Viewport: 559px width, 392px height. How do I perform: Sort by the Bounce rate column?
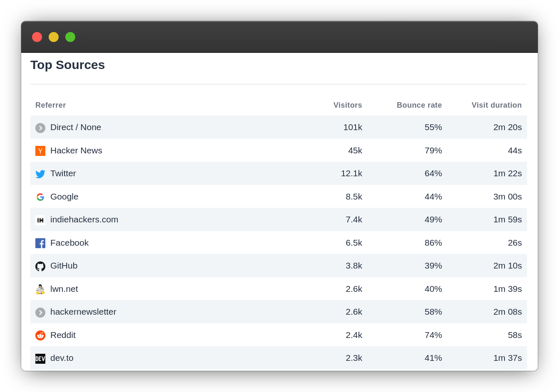click(419, 105)
